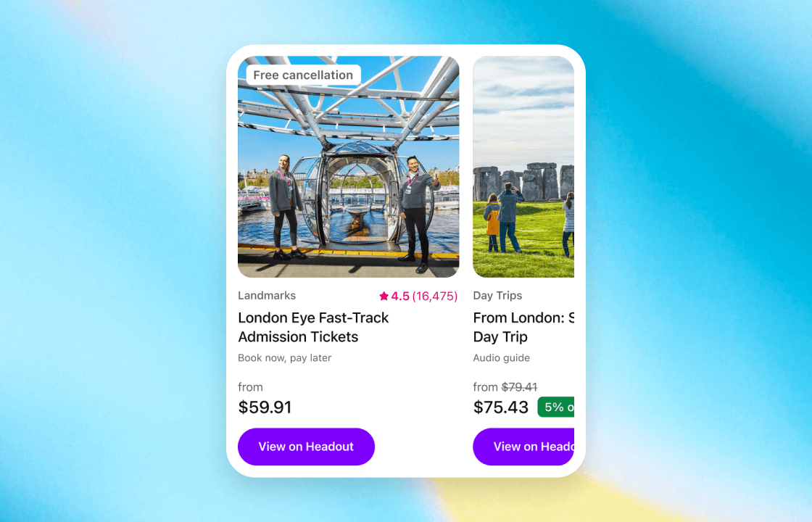Click the Free cancellation badge

[x=304, y=75]
